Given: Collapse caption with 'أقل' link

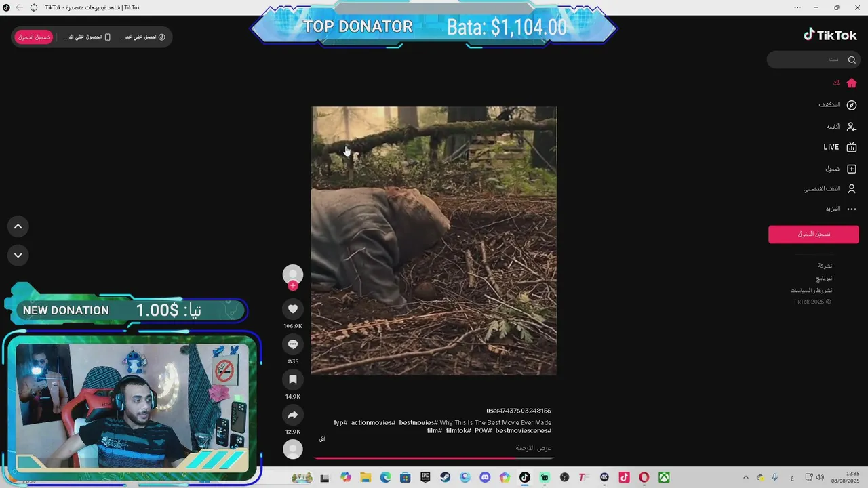Looking at the screenshot, I should pyautogui.click(x=322, y=439).
